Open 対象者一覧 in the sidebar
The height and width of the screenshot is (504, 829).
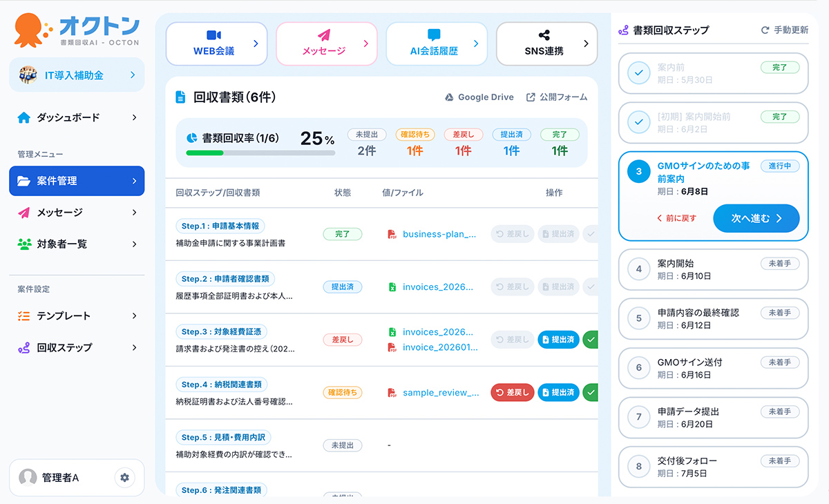tap(77, 244)
